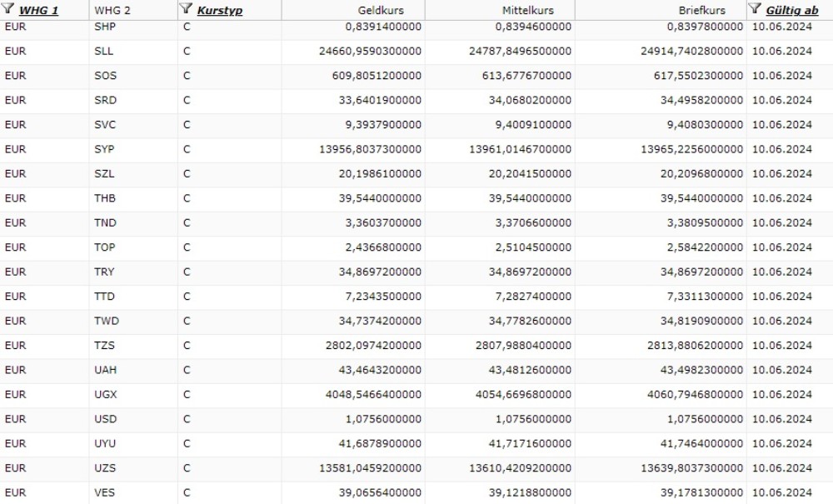Screen dimensions: 833x504
Task: Click the Mittelkurs column header
Action: click(527, 10)
